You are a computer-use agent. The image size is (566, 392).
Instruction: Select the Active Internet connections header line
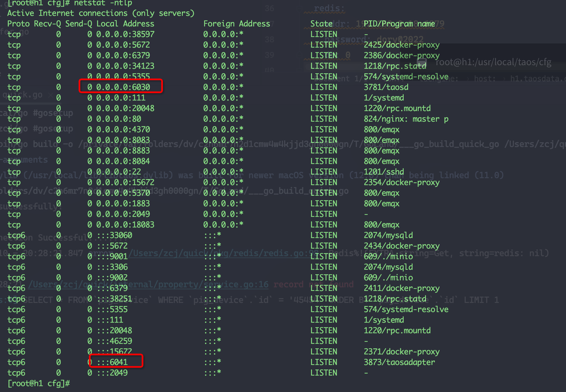coord(101,13)
